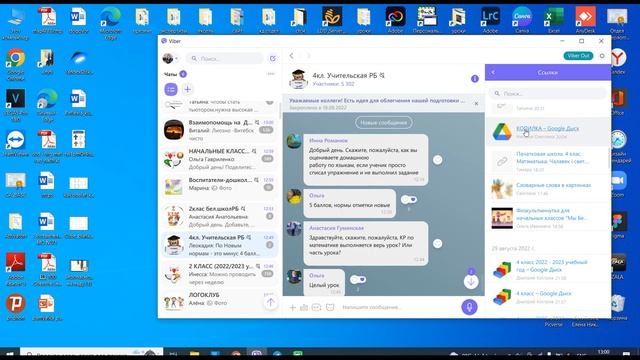Open chat 2клас бел.школРБ
The image size is (640, 360).
(x=219, y=216)
